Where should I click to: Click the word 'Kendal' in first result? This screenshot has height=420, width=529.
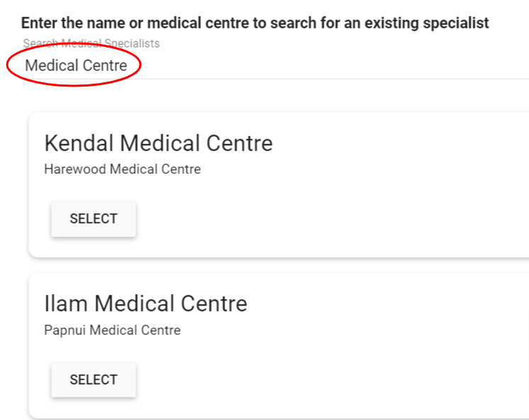tap(79, 143)
